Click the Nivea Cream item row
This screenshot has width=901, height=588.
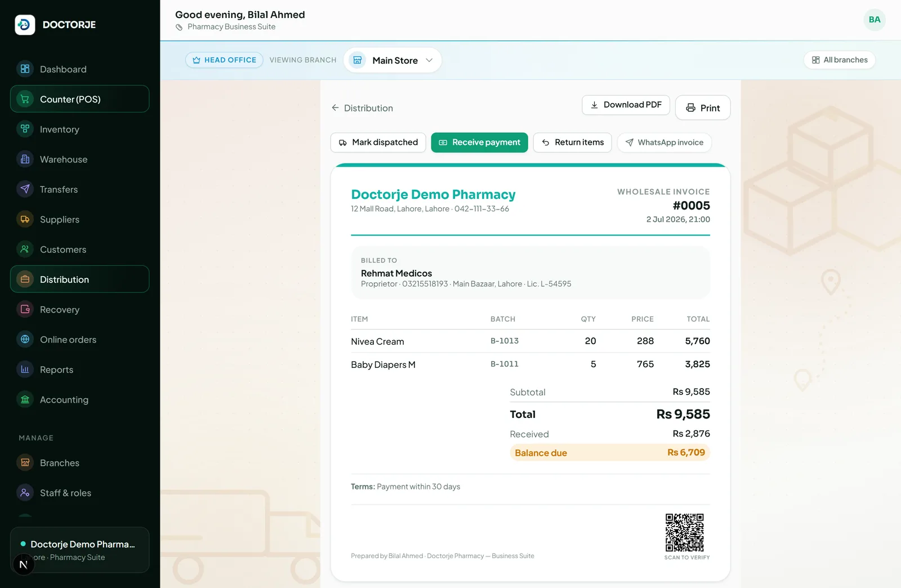(x=530, y=341)
